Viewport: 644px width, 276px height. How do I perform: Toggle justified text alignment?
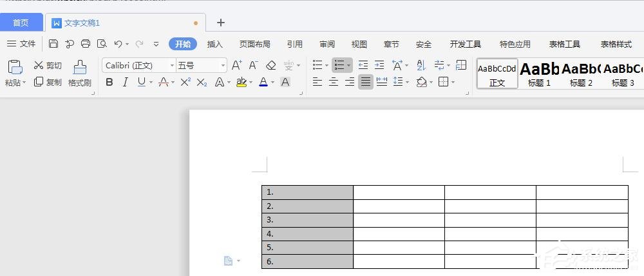pos(366,82)
